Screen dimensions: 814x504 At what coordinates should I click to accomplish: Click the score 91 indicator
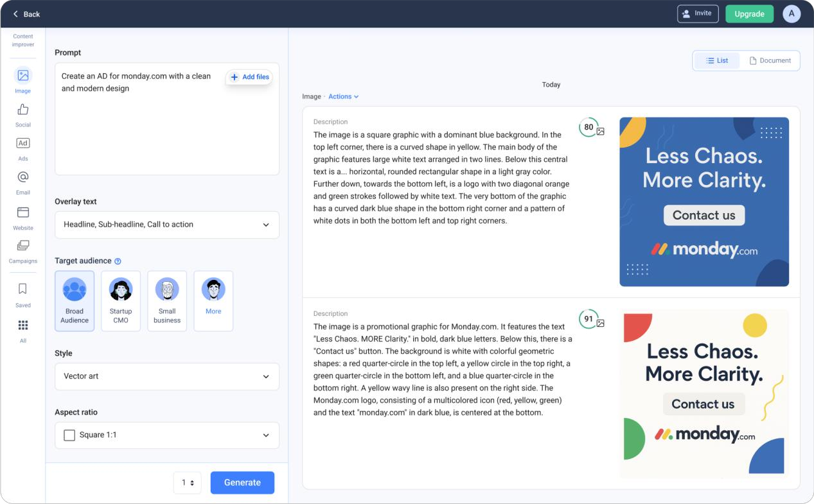point(588,318)
